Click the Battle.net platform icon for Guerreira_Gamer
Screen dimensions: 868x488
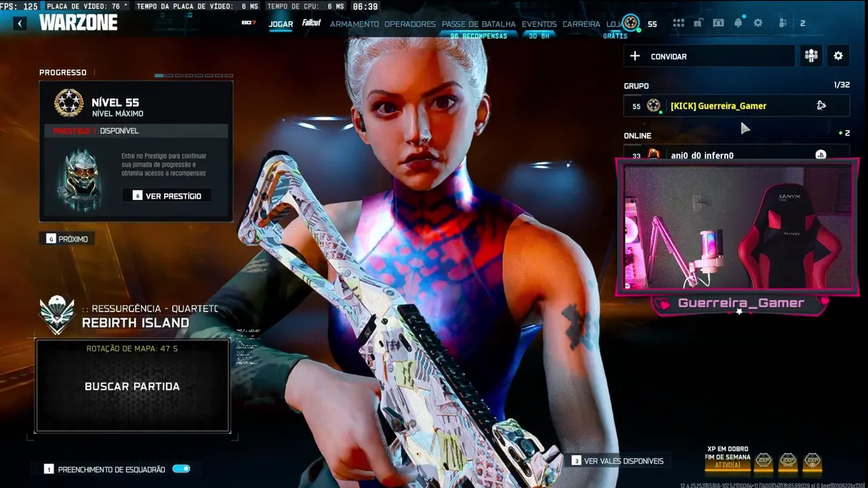pyautogui.click(x=821, y=106)
